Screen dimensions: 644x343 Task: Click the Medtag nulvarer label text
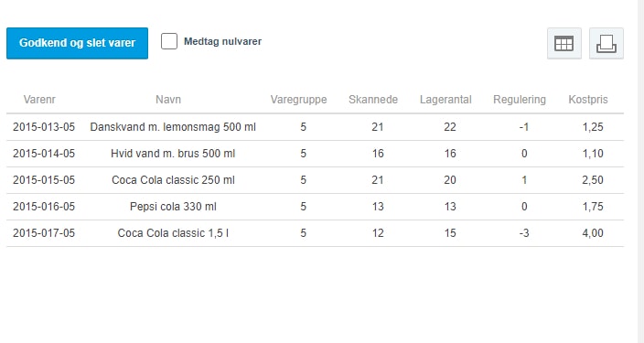click(222, 41)
